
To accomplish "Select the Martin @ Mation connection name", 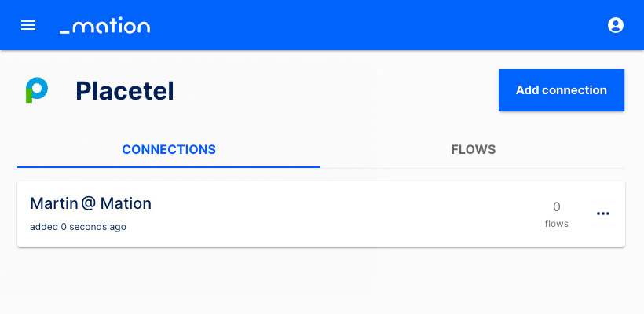I will 91,203.
